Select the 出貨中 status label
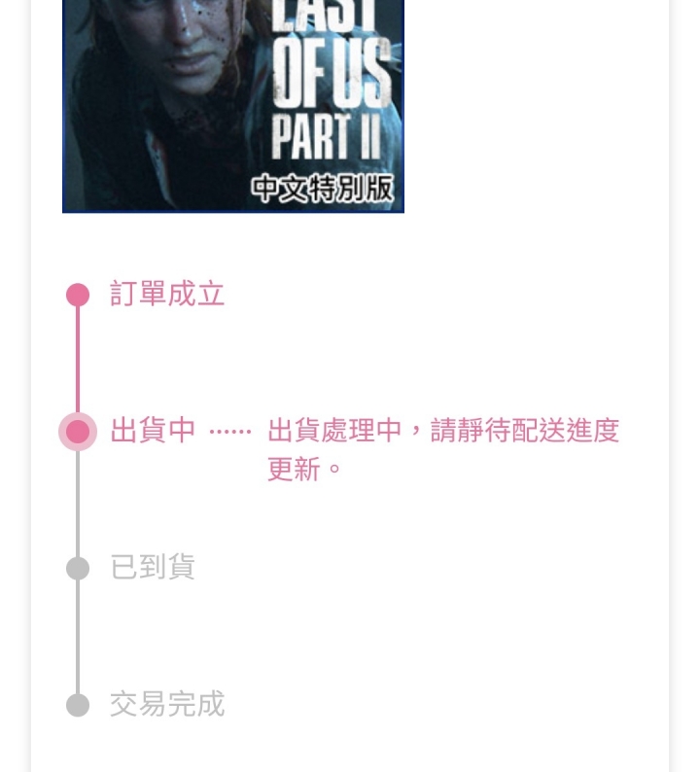Viewport: 700px width, 772px height. (153, 431)
